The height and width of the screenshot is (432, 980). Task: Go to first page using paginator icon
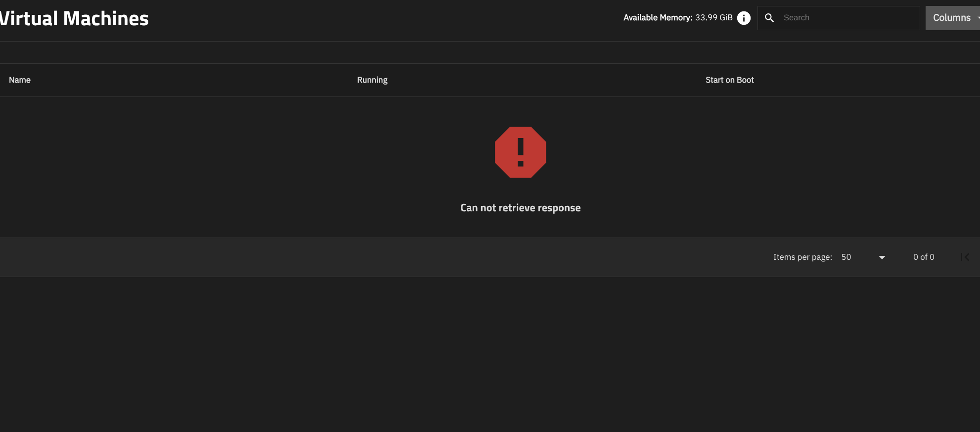coord(965,257)
